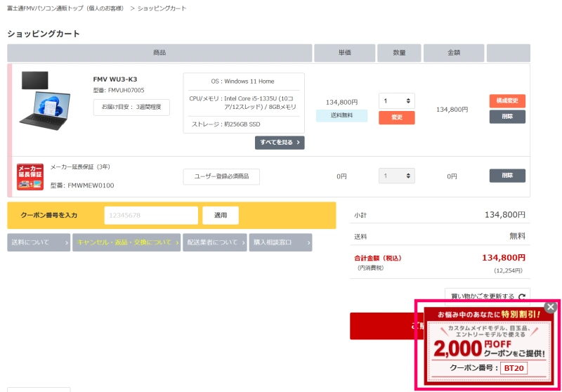562x392 pixels.
Task: Click 買い物かごを更新する refresh button
Action: click(488, 296)
